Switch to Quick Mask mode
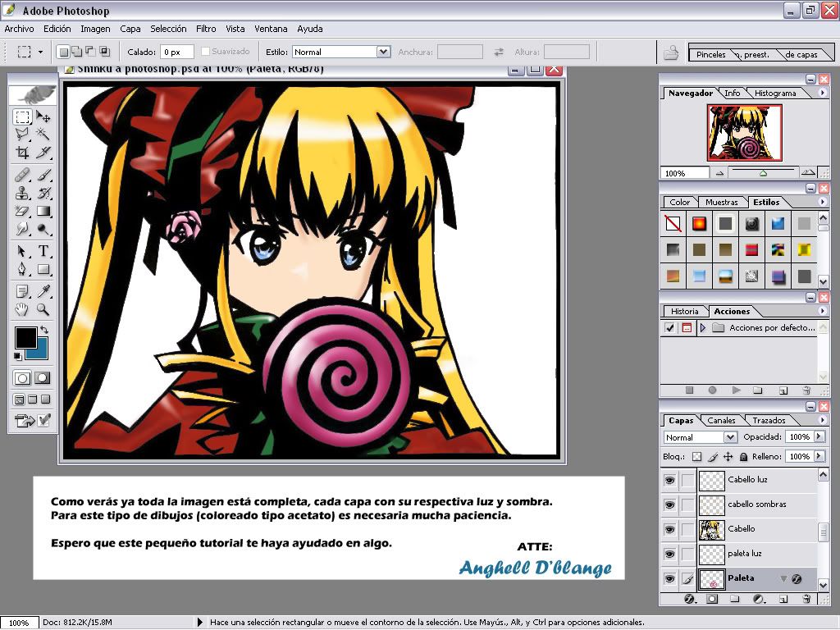The image size is (840, 630). [x=43, y=378]
